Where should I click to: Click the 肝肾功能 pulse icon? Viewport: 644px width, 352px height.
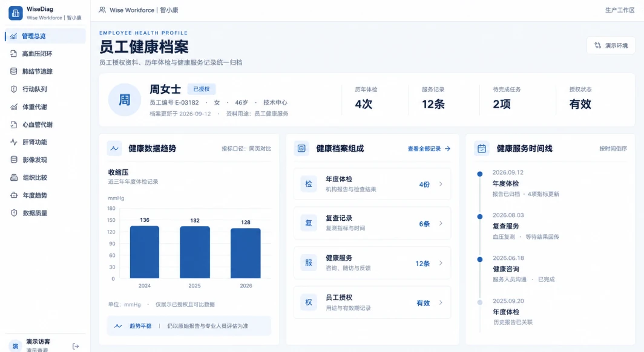(13, 142)
